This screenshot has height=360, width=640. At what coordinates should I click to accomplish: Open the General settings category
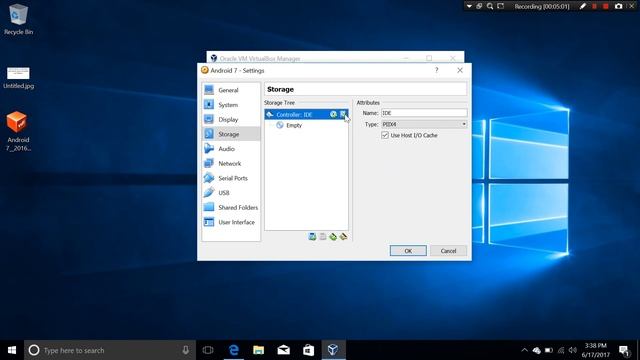pos(231,90)
